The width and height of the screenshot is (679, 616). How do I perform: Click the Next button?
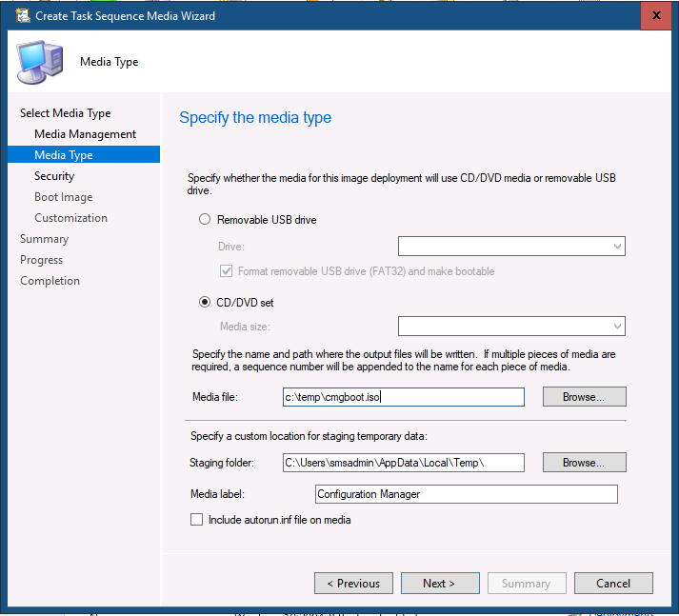[x=440, y=583]
